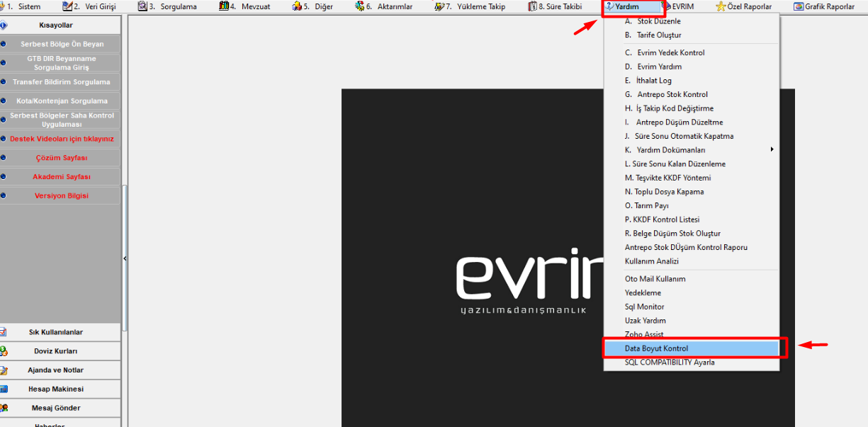The image size is (868, 427).
Task: Open Serbest Bölge Ön Beyan shortcut
Action: (60, 44)
